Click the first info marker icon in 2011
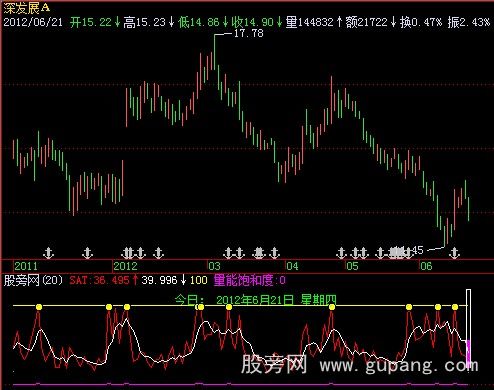This screenshot has height=390, width=494. click(49, 253)
